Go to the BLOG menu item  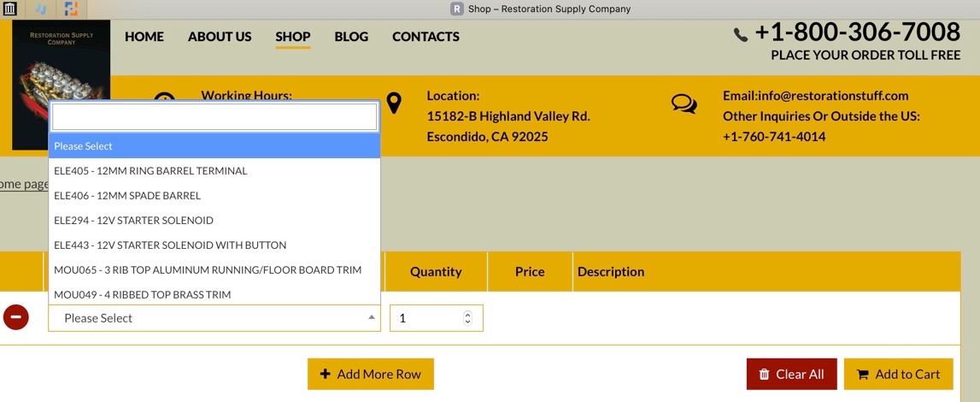(351, 37)
